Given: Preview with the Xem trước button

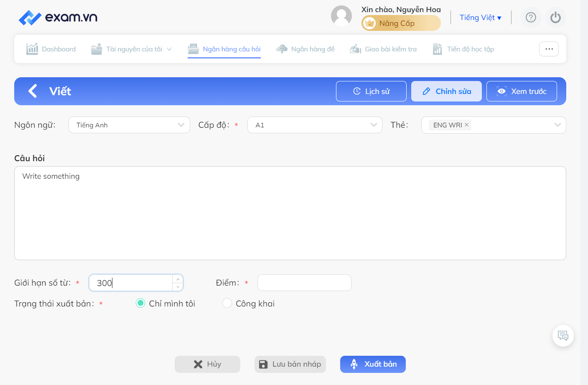Looking at the screenshot, I should pos(522,91).
